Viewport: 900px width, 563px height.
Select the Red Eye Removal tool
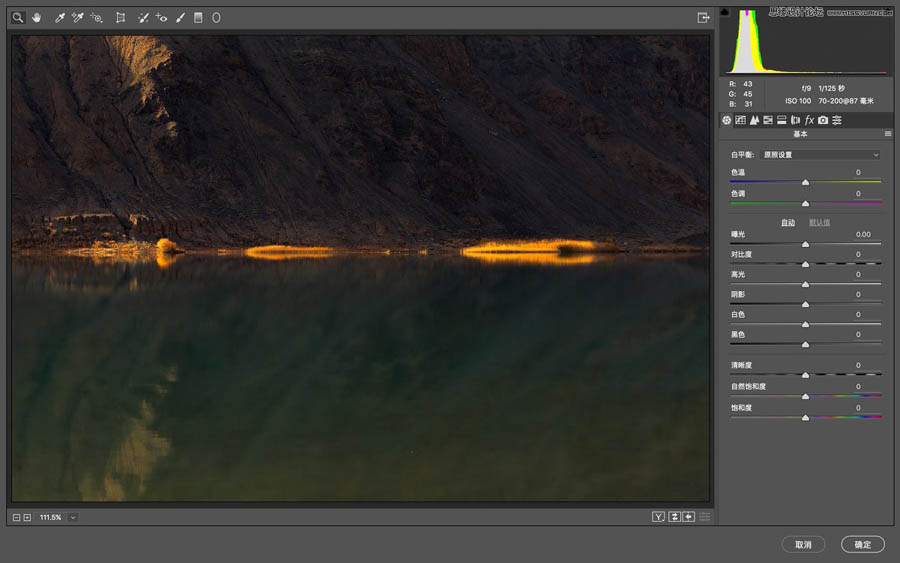coord(161,18)
